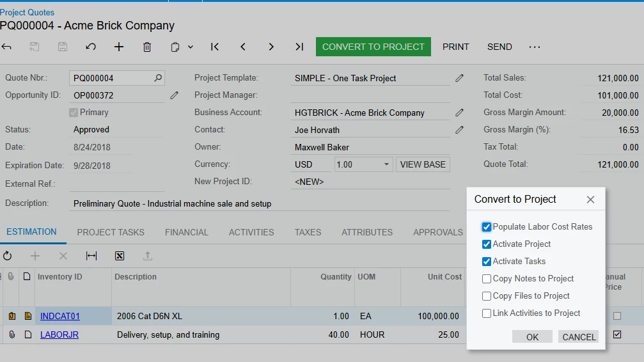Edit Business Account with pencil icon
Image resolution: width=644 pixels, height=362 pixels.
click(x=459, y=113)
